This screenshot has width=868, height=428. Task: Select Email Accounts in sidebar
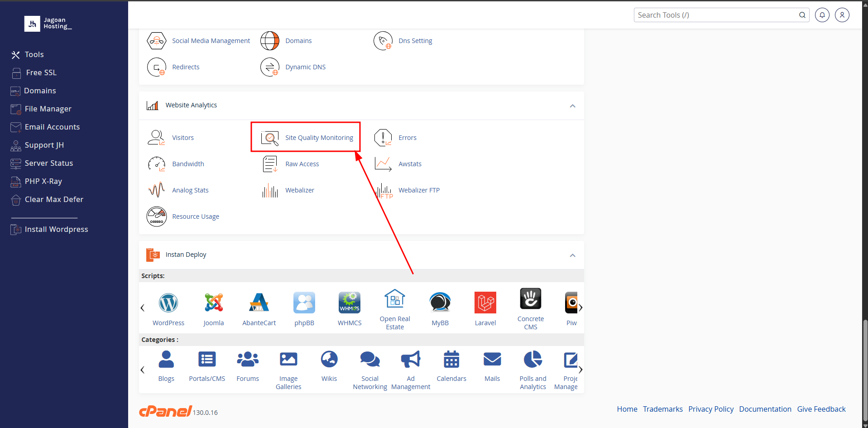click(52, 127)
